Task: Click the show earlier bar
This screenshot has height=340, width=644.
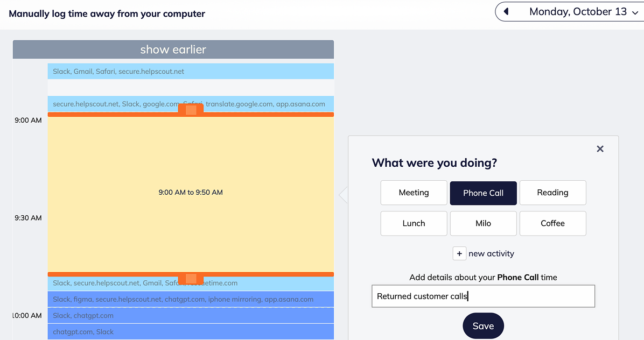Action: click(x=173, y=49)
